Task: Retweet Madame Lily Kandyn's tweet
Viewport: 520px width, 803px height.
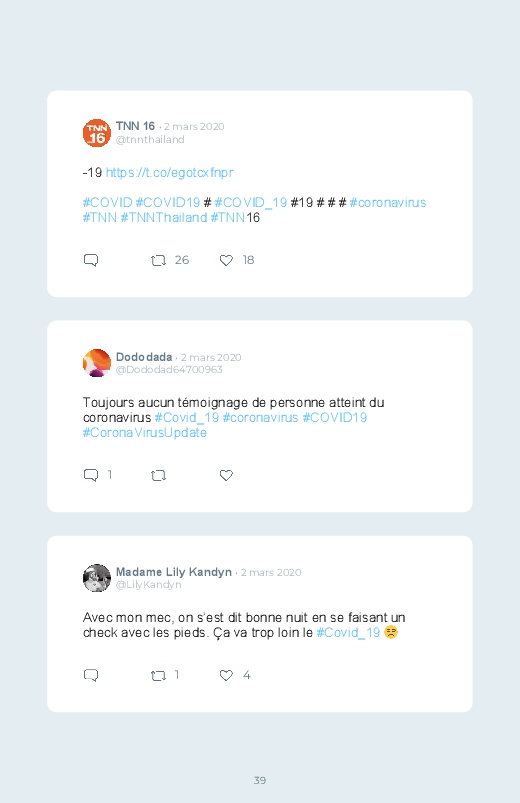Action: [158, 676]
